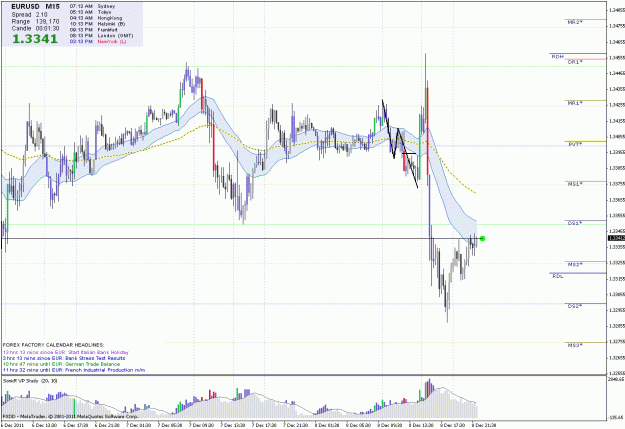Click the MS2* pivot level label
Image resolution: width=625 pixels, height=429 pixels.
[x=575, y=264]
